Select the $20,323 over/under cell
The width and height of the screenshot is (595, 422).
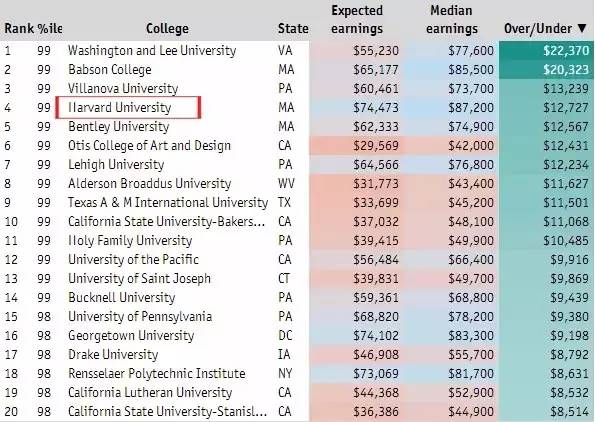[x=546, y=69]
